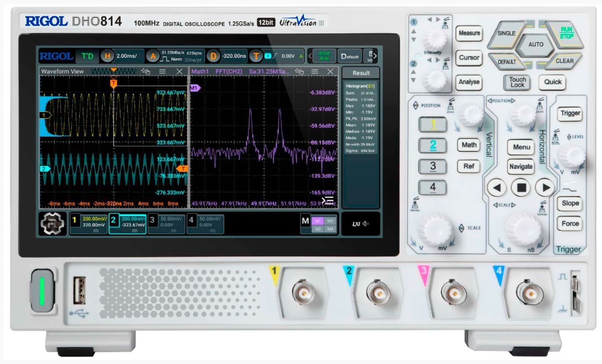The width and height of the screenshot is (602, 364).
Task: Select the orange trigger level T marker at right
Action: point(181,169)
